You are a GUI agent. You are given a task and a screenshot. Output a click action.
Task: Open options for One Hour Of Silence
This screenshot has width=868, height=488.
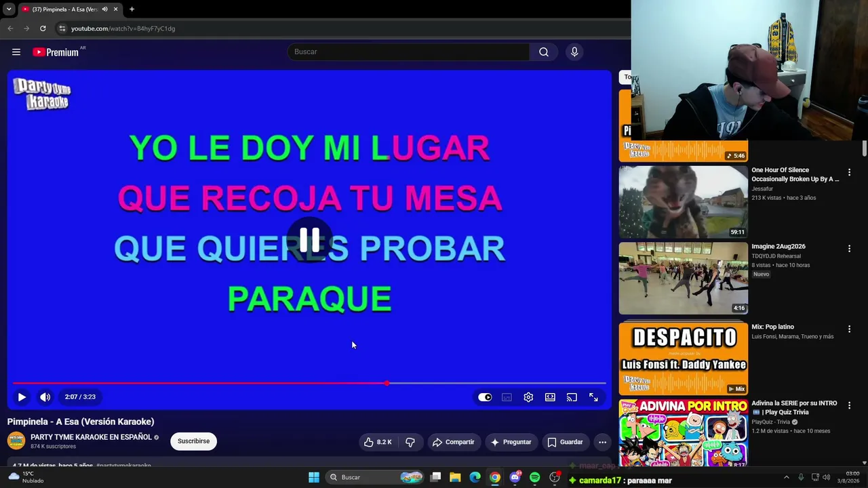click(849, 173)
